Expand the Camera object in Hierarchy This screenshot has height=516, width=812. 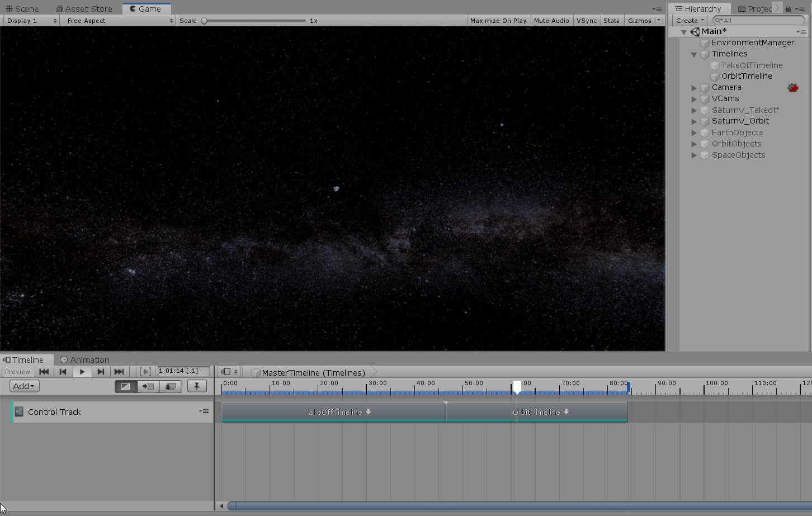click(x=694, y=88)
